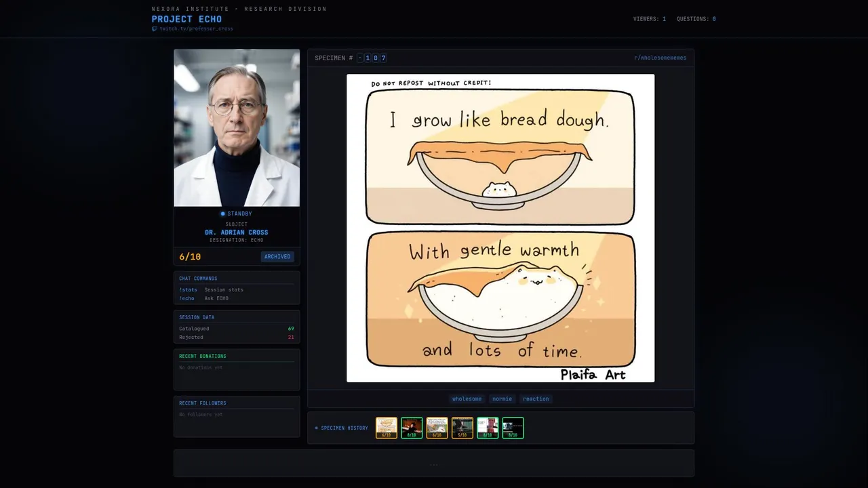Click the 'No followers yet' text

pos(201,414)
